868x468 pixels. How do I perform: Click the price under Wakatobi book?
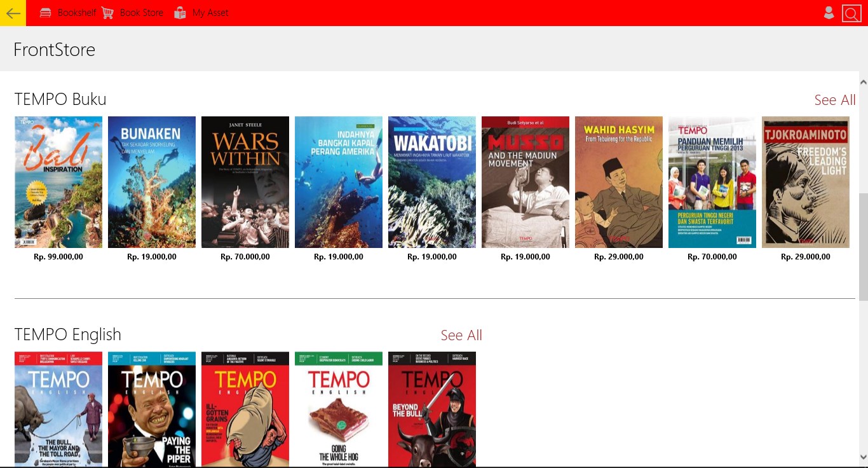(x=432, y=257)
